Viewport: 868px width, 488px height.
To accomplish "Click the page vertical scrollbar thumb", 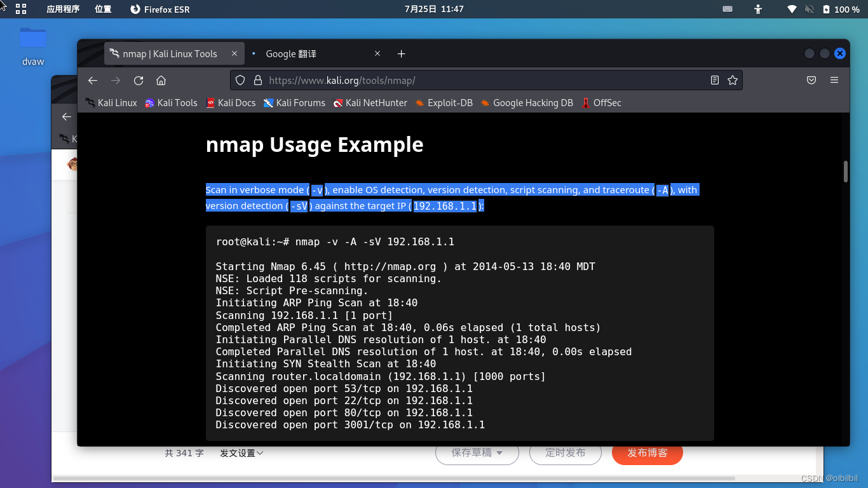I will point(846,172).
